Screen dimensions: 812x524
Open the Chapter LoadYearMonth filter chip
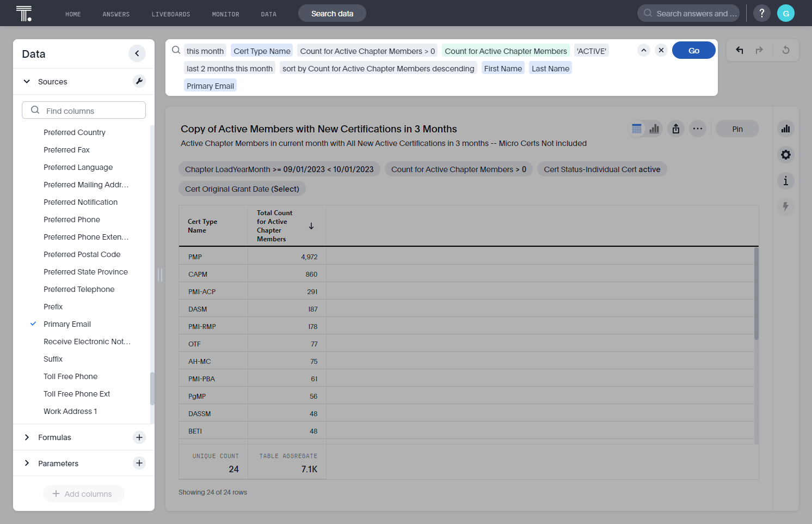pos(279,169)
